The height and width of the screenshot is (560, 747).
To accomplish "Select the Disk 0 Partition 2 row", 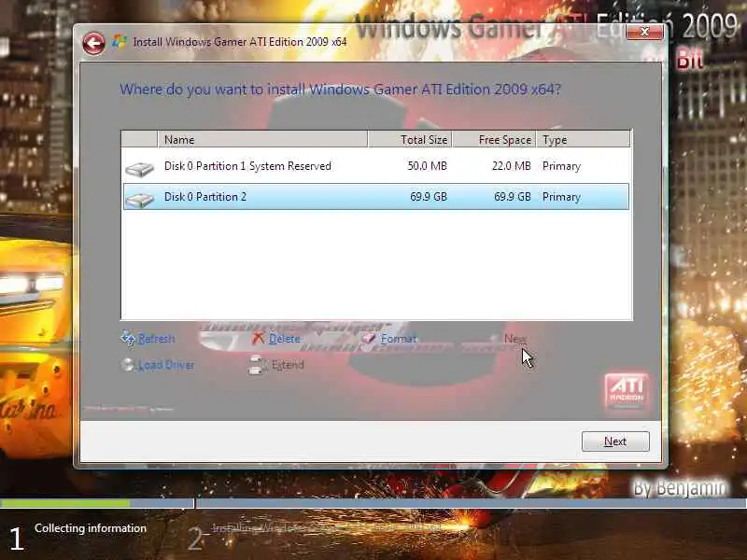I will coord(376,197).
